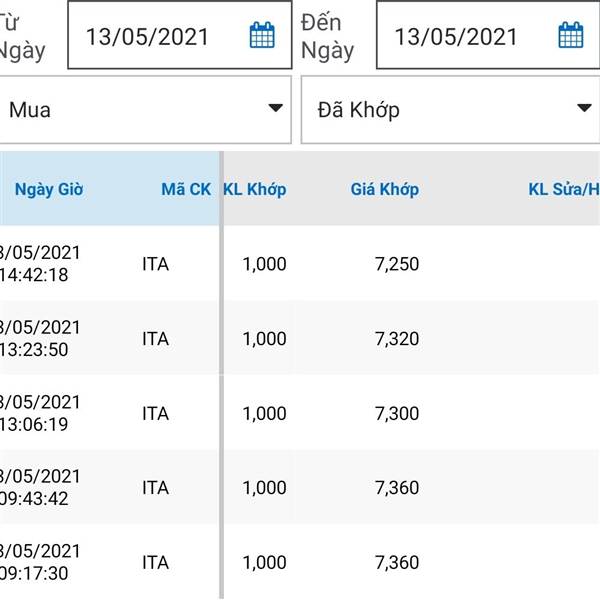
Task: Click the 7,250 matched price cell
Action: [396, 264]
